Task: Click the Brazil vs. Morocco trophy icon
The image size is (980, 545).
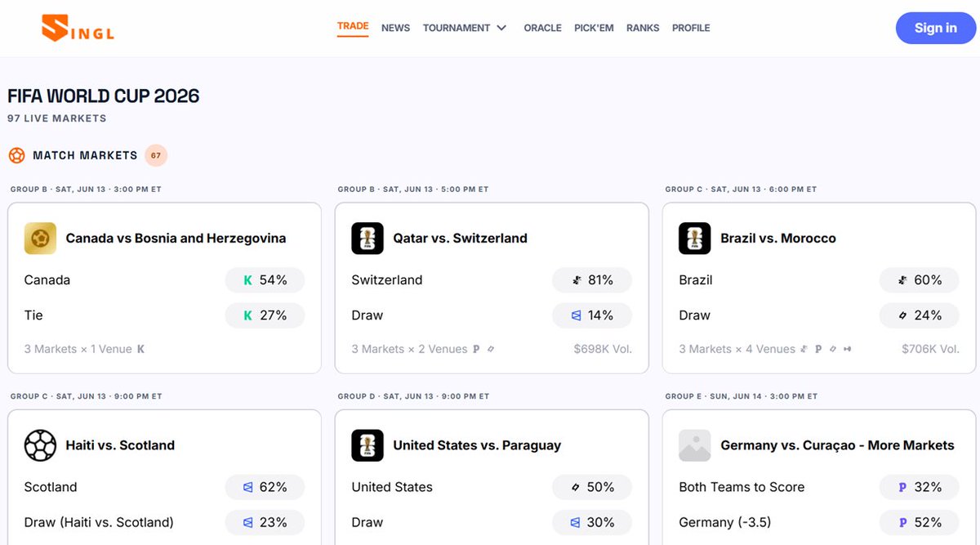Action: tap(695, 239)
